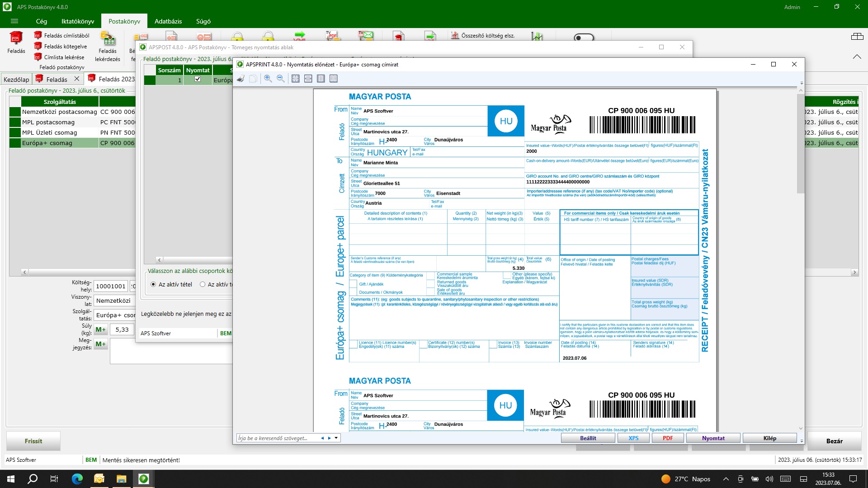
Task: Open Windows taskbar search
Action: [33, 479]
